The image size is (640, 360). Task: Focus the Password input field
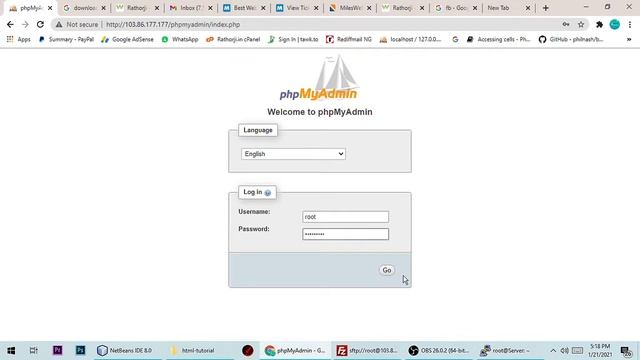[x=345, y=234]
